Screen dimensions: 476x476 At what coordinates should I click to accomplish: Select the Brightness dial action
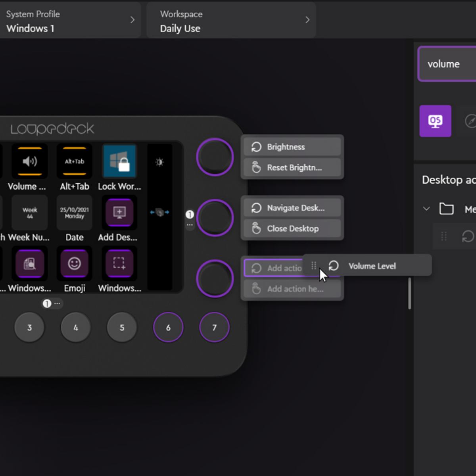click(292, 147)
